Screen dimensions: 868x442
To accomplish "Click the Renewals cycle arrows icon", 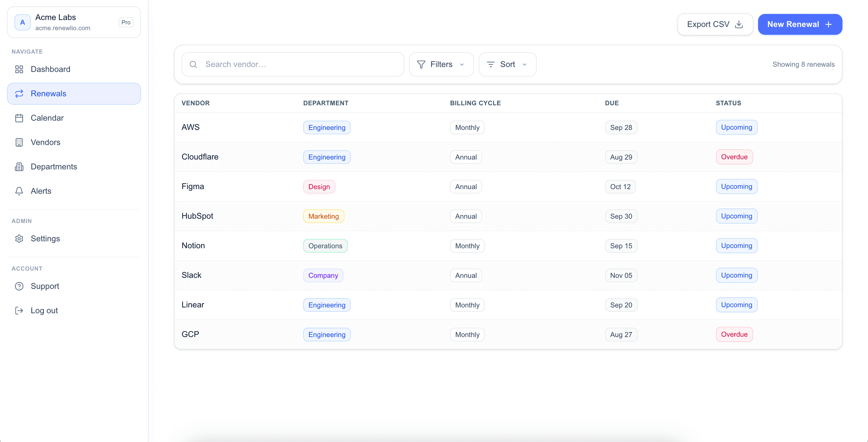I will pyautogui.click(x=19, y=94).
